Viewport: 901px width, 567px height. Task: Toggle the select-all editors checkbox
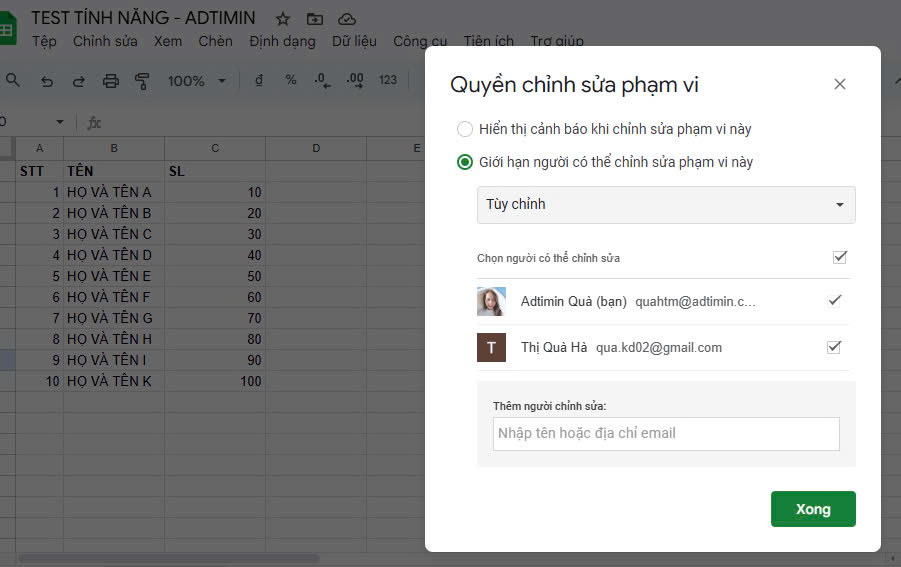pyautogui.click(x=840, y=257)
